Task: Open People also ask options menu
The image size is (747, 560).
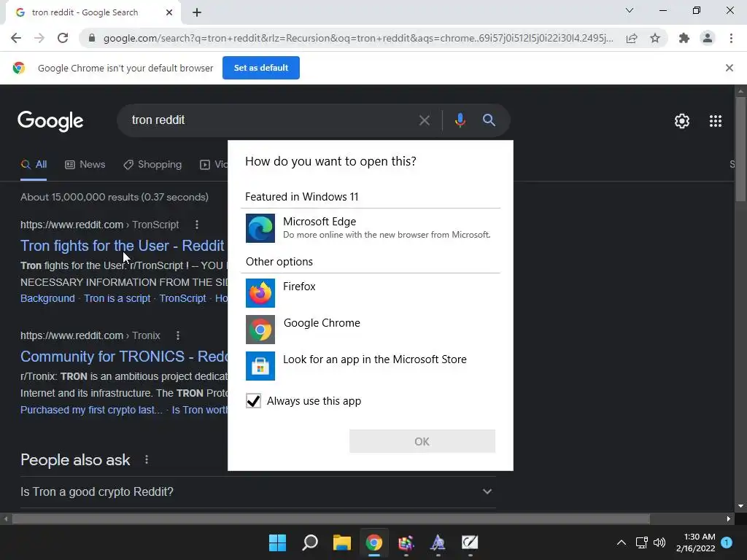Action: pyautogui.click(x=147, y=459)
